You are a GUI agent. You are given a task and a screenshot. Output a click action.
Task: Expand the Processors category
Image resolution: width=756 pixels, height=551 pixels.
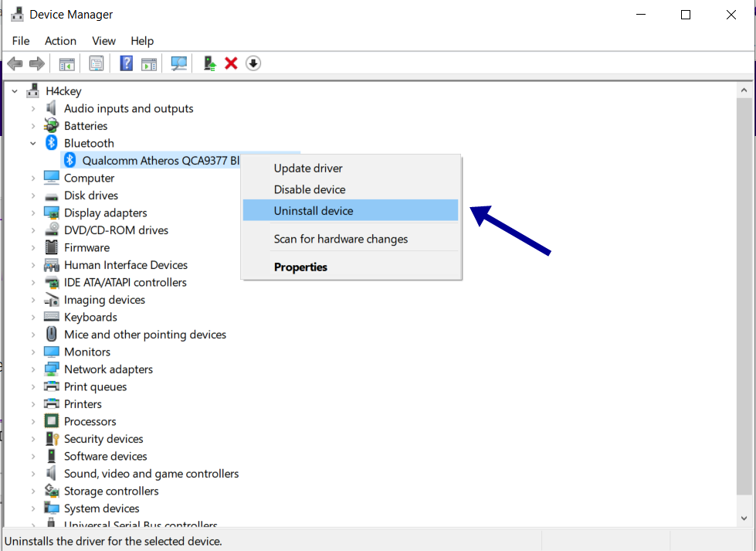tap(33, 421)
